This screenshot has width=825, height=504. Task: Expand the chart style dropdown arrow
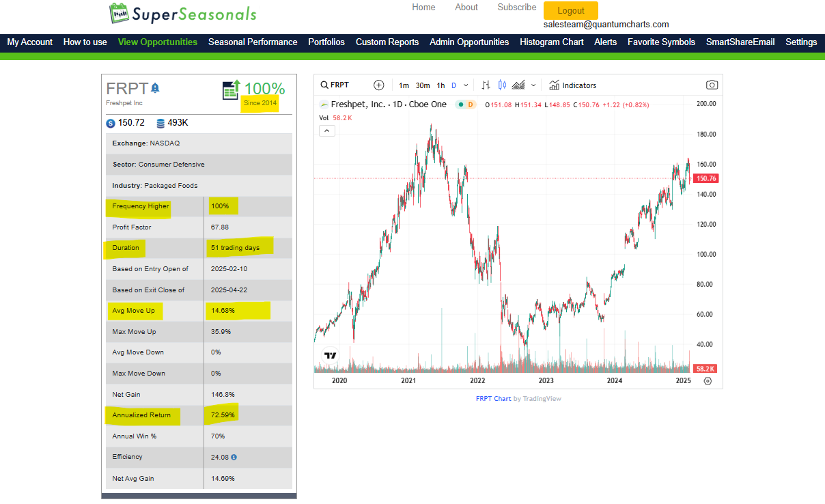[x=533, y=85]
